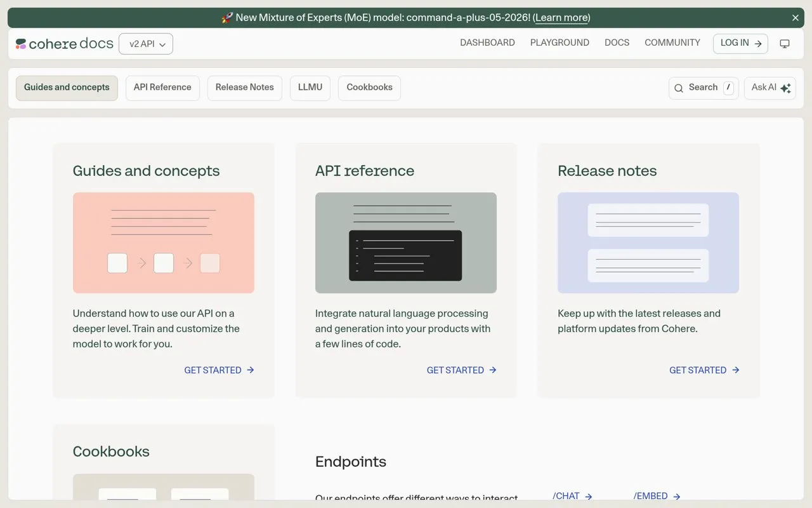812x508 pixels.
Task: Visit the COMMUNITY nav link
Action: (x=672, y=43)
